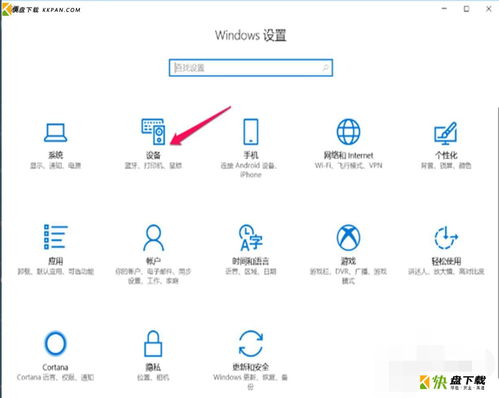This screenshot has width=499, height=398.
Task: Click the 网络和 Internet label text
Action: (348, 155)
